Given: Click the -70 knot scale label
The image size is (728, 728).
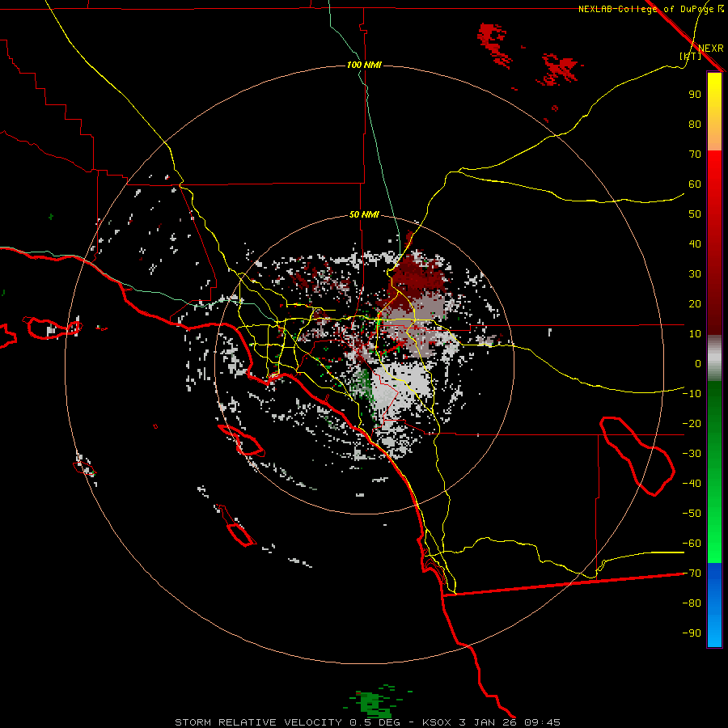Looking at the screenshot, I should [x=692, y=574].
